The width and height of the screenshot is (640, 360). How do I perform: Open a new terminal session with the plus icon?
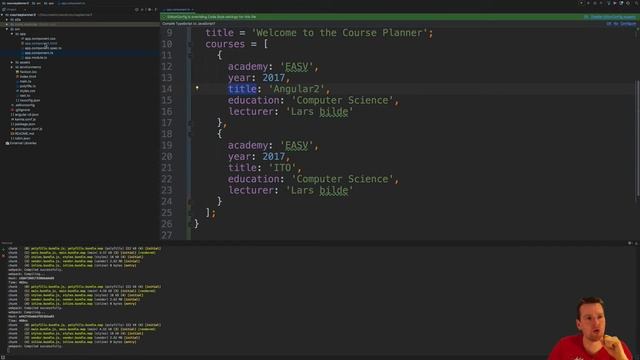pyautogui.click(x=4, y=249)
